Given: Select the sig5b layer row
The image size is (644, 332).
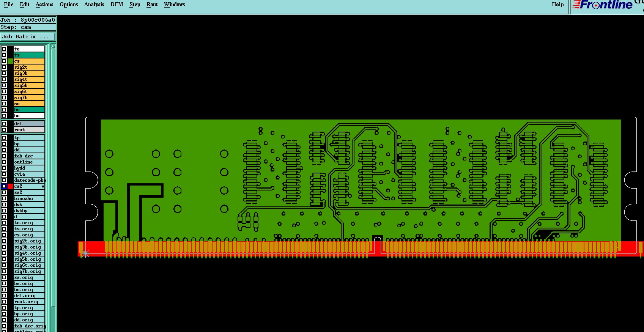Looking at the screenshot, I should (x=29, y=85).
